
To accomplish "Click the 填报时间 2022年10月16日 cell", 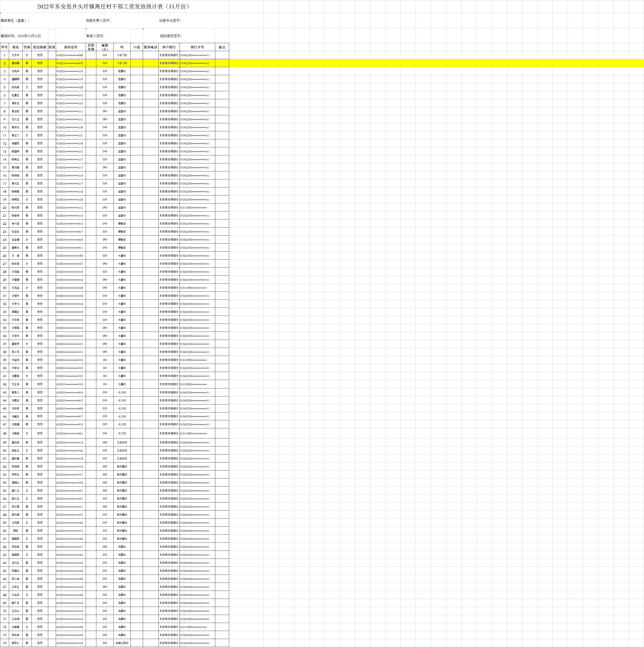I will (21, 36).
